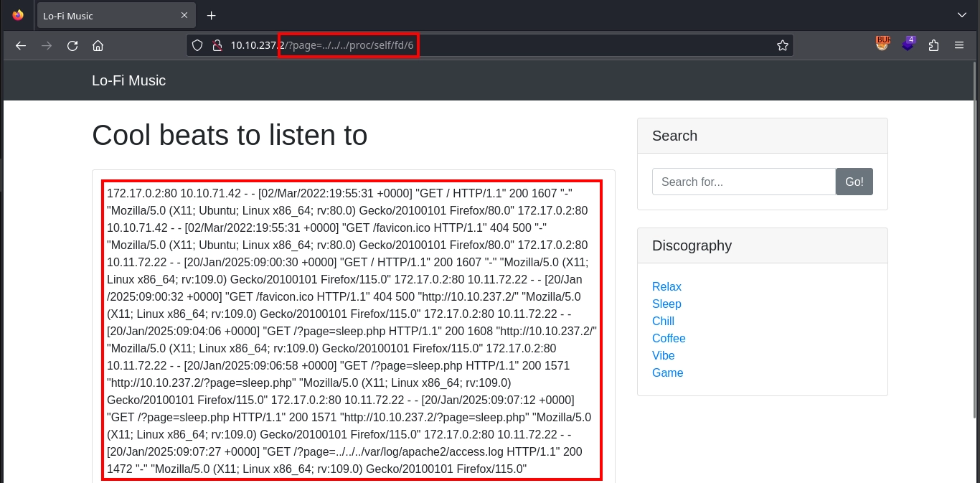Open the Relax discography link
The width and height of the screenshot is (980, 483).
tap(666, 286)
